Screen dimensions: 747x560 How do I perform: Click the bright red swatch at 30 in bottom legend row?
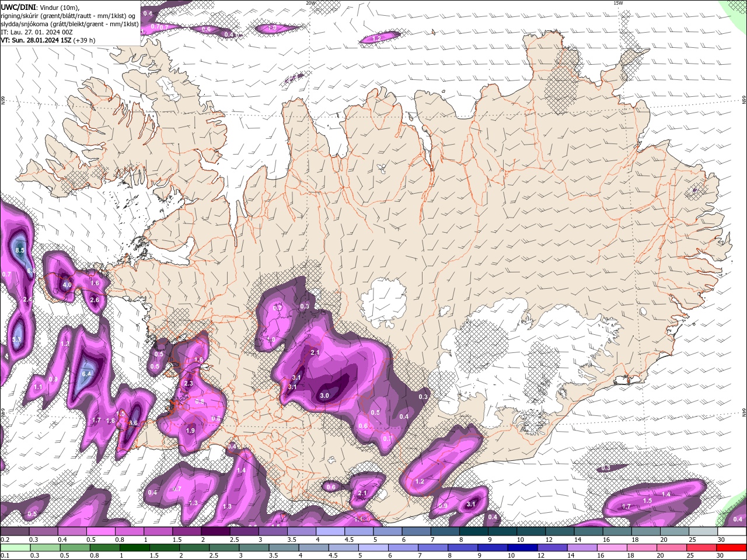[x=732, y=548]
